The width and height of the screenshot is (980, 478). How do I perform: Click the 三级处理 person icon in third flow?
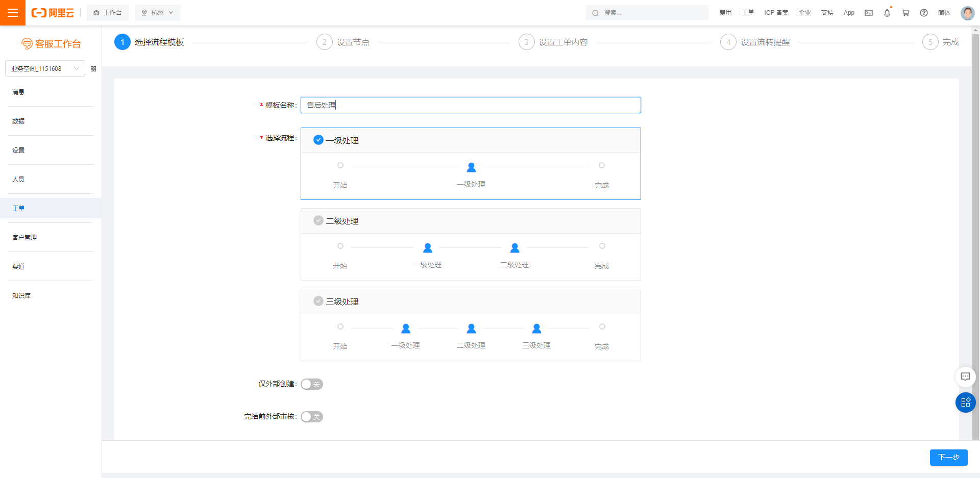pos(536,328)
